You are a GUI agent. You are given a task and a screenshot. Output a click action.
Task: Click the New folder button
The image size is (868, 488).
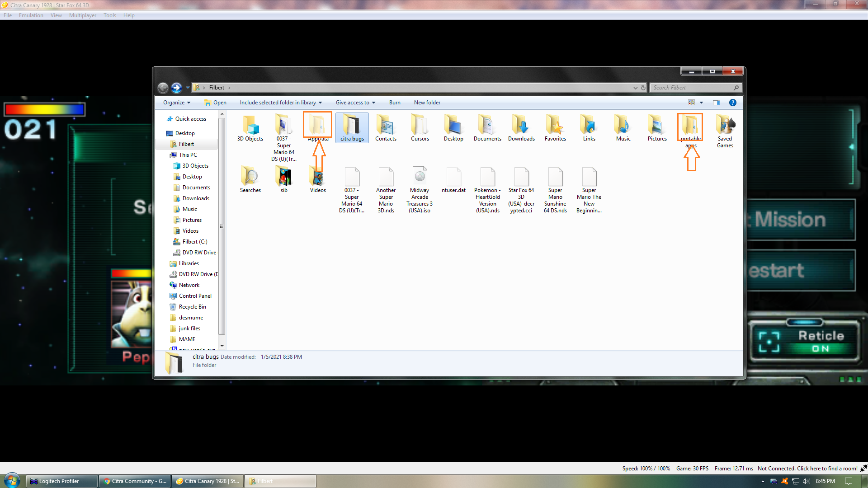click(x=427, y=103)
